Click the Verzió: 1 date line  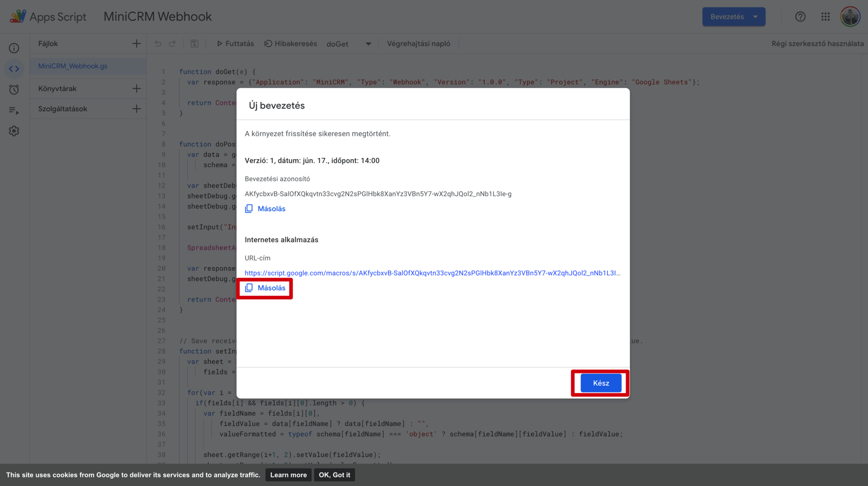pos(312,160)
